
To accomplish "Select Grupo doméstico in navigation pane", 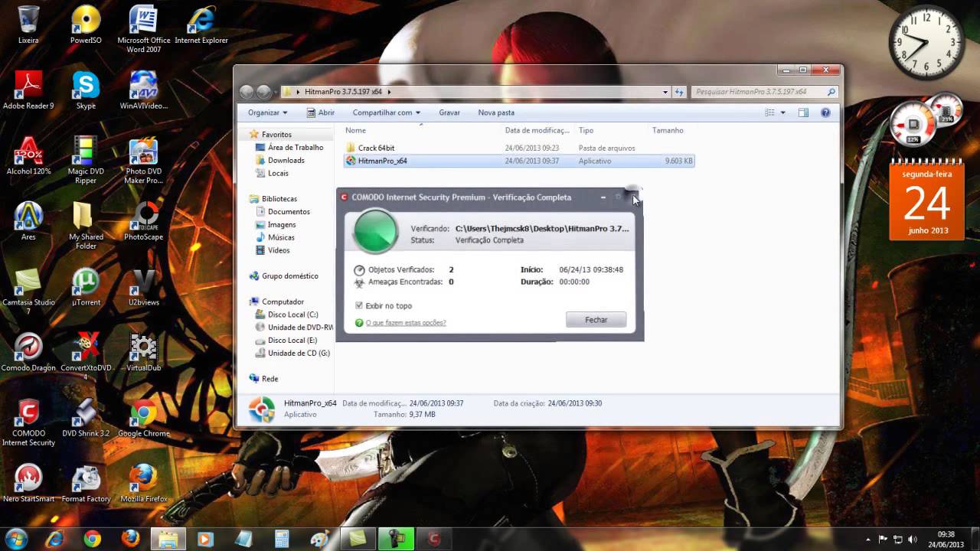I will (289, 275).
